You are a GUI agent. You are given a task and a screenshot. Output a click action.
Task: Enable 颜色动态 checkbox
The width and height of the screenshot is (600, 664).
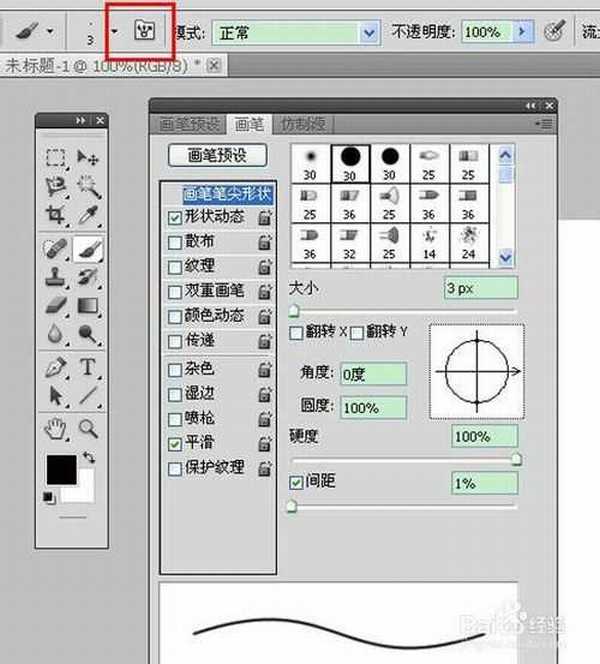174,317
